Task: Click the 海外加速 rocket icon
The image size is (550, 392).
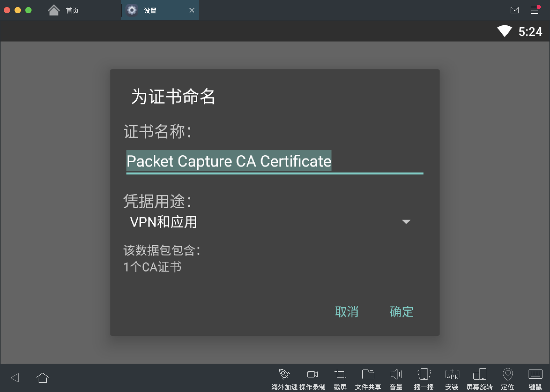Action: (284, 374)
